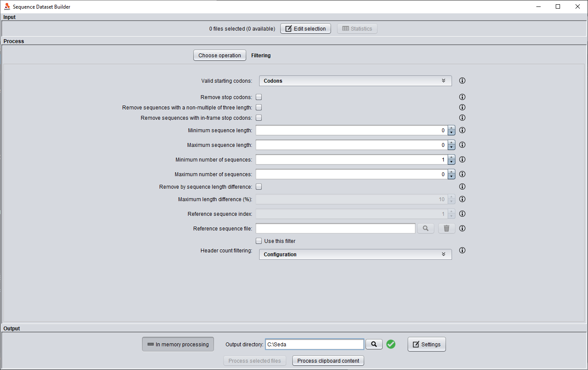The image size is (588, 370).
Task: View info for Reference sequence index
Action: tap(462, 214)
